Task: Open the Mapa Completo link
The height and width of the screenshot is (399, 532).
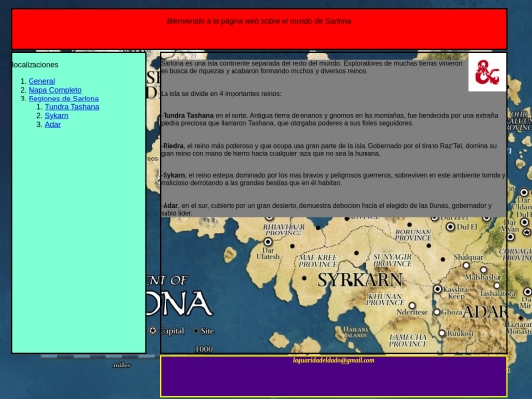Action: (54, 90)
